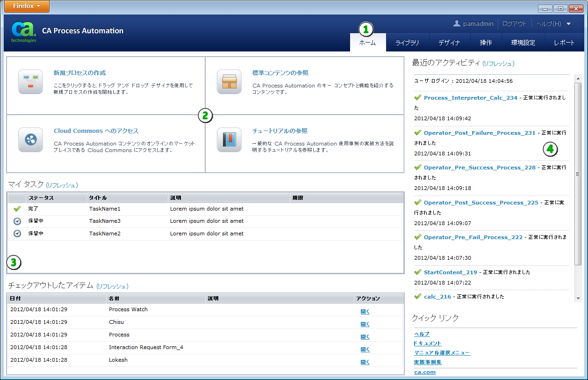Open Cloud Commons へのアクセス link
This screenshot has height=380, width=588.
(96, 131)
